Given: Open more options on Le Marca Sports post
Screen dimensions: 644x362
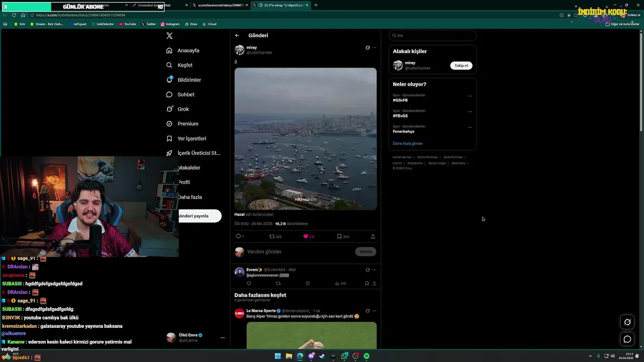Looking at the screenshot, I should [374, 311].
